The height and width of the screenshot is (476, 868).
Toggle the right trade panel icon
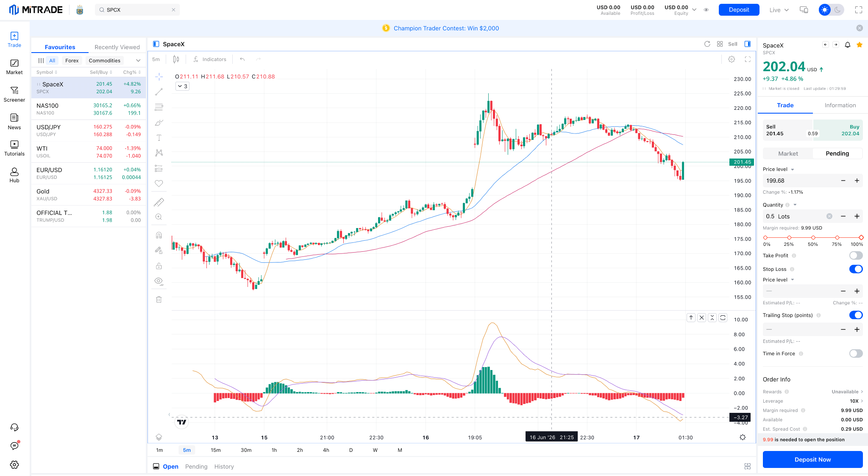pos(748,44)
